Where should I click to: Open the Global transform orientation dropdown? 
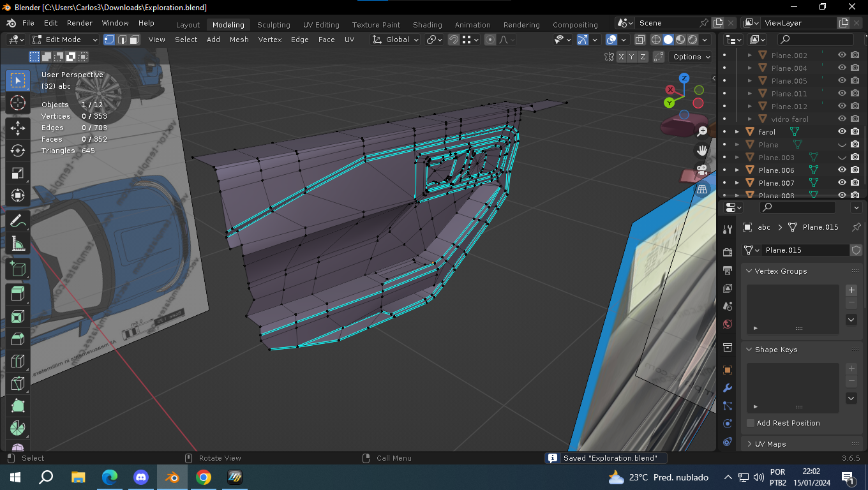pyautogui.click(x=396, y=40)
